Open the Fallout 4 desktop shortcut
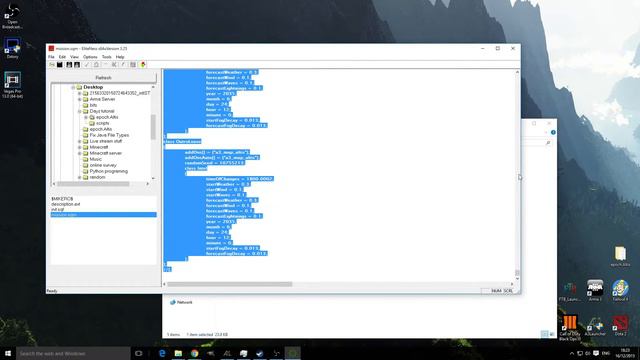This screenshot has width=640, height=360. (x=620, y=291)
